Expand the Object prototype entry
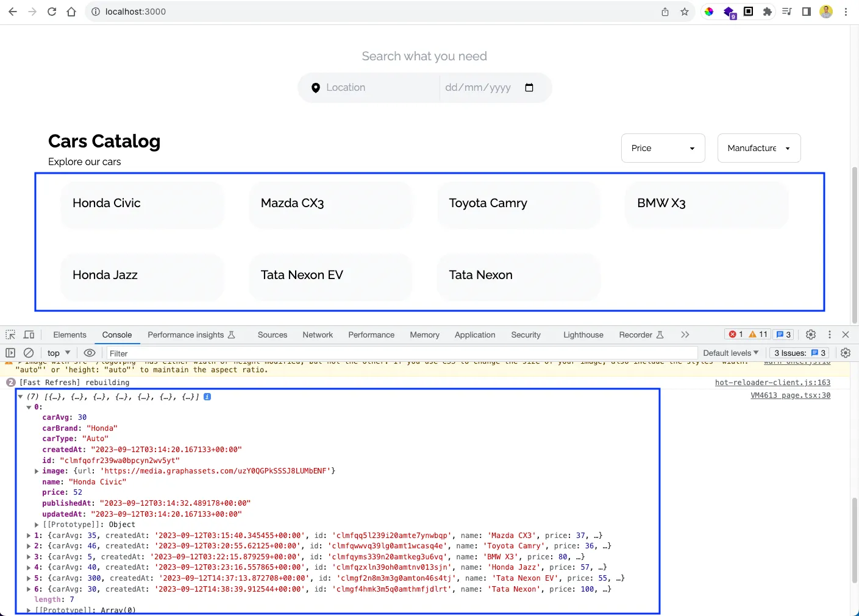Screen dimensions: 859x616 tap(37, 525)
